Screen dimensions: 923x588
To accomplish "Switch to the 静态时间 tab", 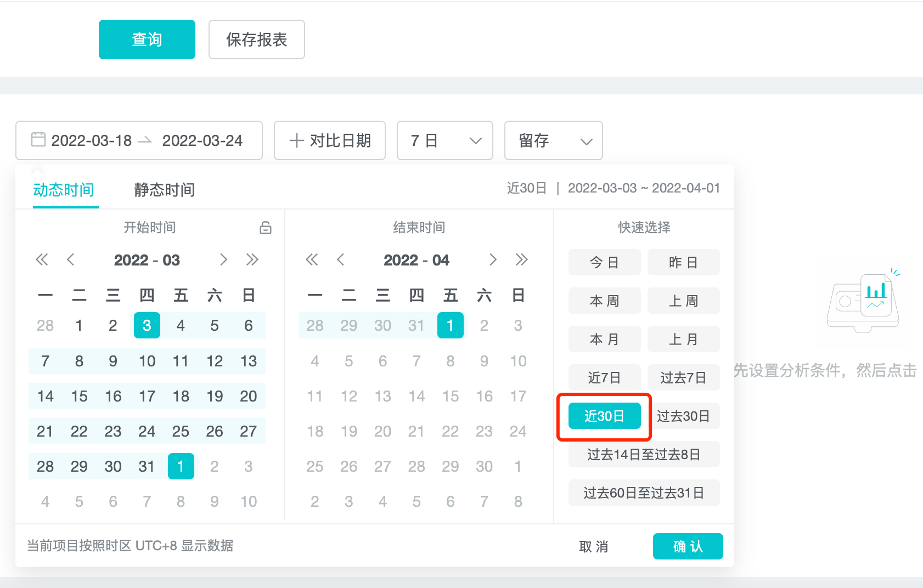I will 164,190.
